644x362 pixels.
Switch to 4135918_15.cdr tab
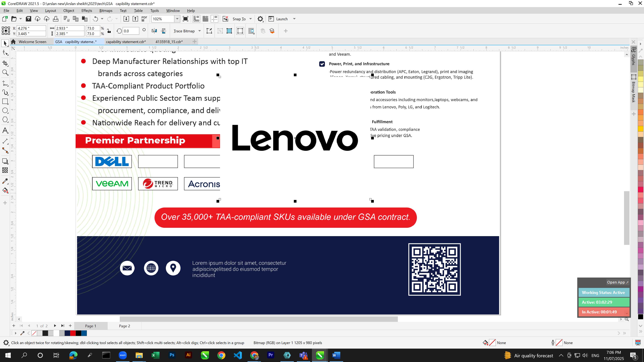click(169, 42)
